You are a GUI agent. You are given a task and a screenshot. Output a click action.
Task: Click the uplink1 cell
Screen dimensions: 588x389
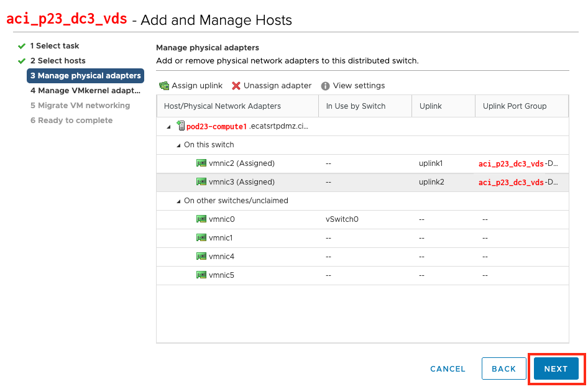pos(431,163)
